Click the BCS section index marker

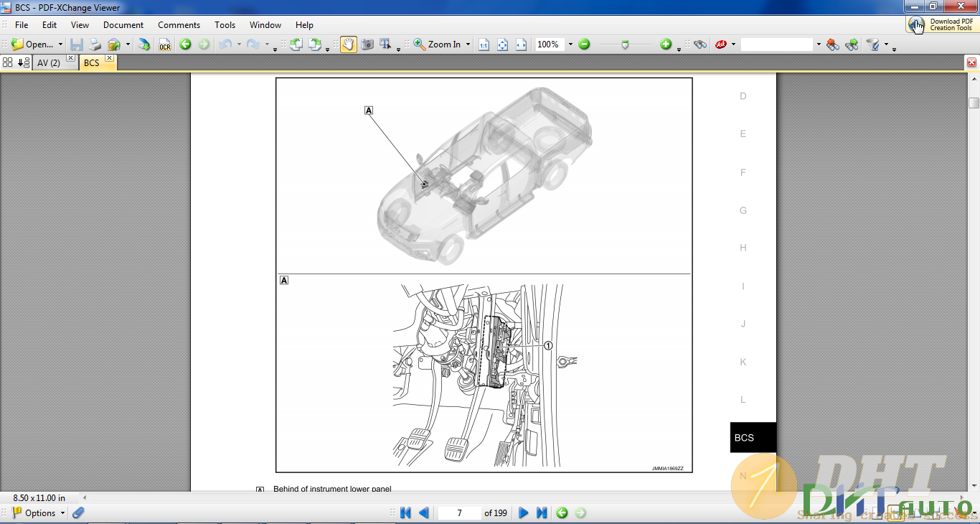click(x=753, y=437)
